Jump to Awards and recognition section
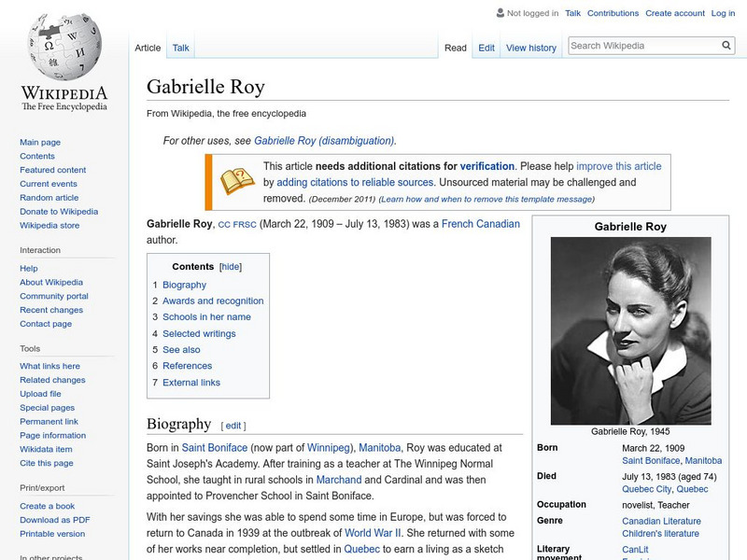Viewport: 747px width, 560px height. click(213, 301)
